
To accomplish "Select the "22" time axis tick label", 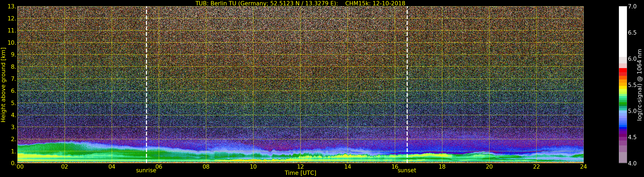I will point(536,166).
